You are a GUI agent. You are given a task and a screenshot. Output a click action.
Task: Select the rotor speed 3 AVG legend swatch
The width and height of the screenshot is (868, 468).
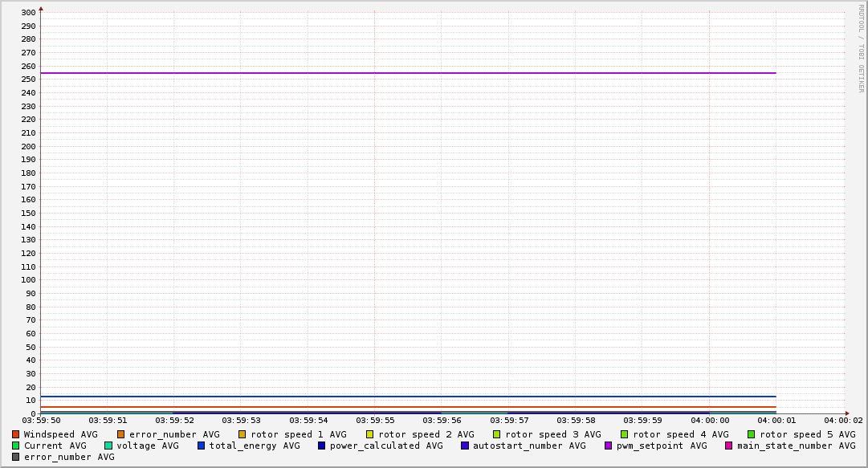click(496, 434)
